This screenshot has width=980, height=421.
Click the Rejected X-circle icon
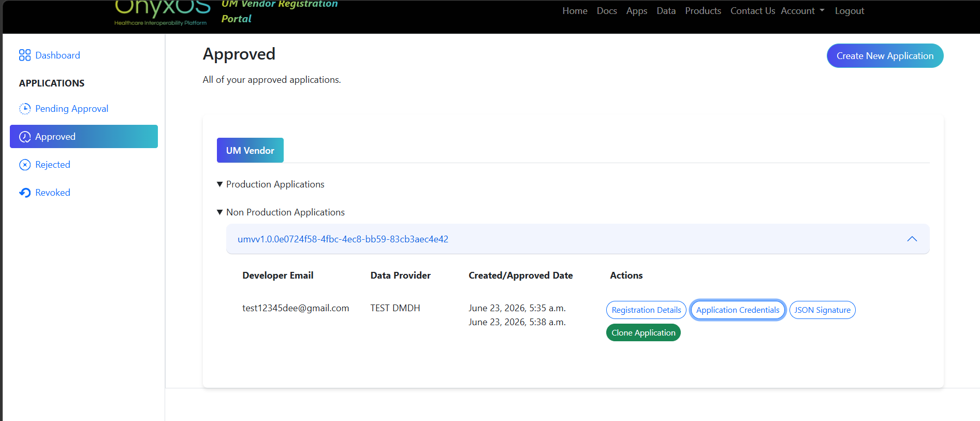tap(25, 165)
